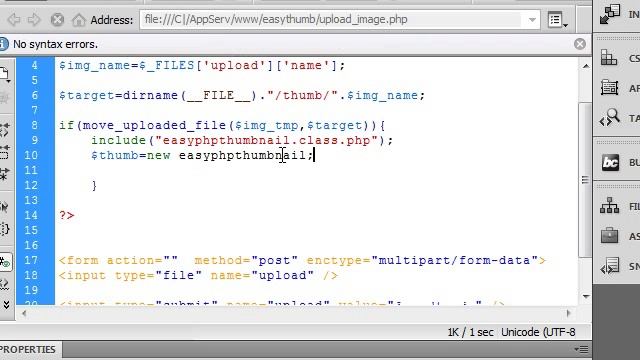
Task: Click <input type="file" on line 18
Action: click(x=130, y=276)
